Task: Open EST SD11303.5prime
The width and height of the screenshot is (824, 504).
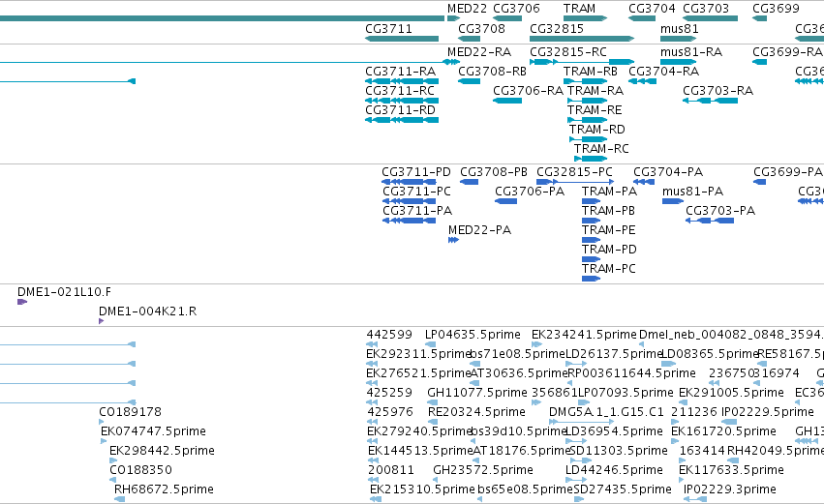Action: (619, 451)
